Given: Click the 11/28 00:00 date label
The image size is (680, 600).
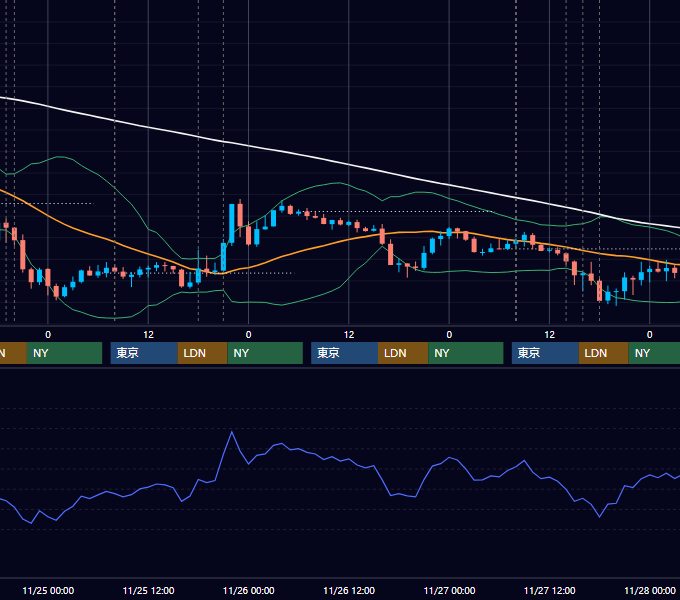Looking at the screenshot, I should [650, 590].
